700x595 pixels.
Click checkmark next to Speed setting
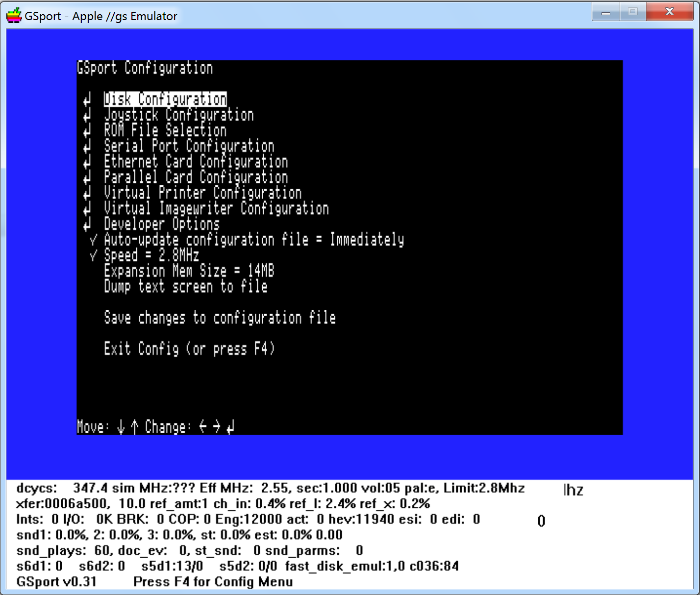pyautogui.click(x=94, y=256)
